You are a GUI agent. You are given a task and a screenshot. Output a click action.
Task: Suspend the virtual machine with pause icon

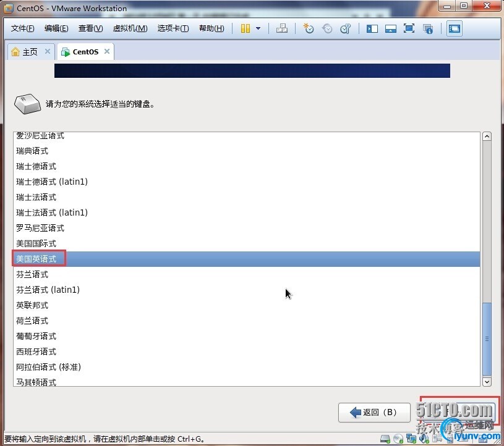(246, 28)
